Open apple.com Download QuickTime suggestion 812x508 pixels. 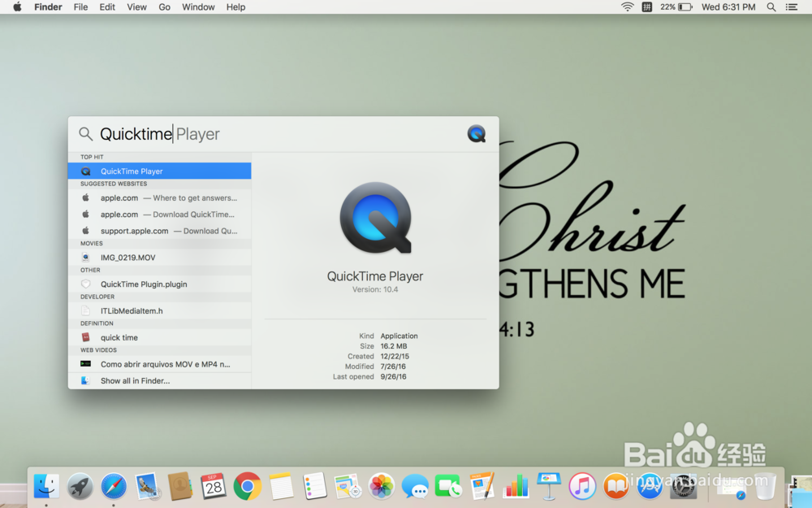coord(159,214)
